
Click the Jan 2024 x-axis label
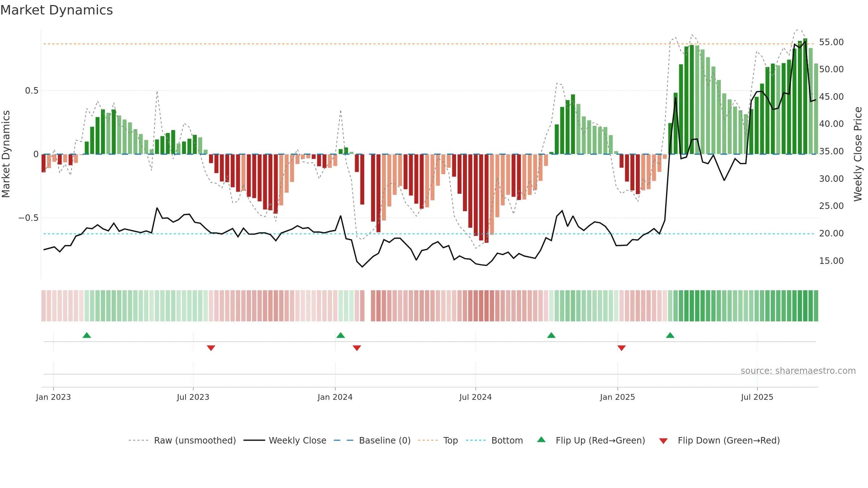click(x=335, y=397)
